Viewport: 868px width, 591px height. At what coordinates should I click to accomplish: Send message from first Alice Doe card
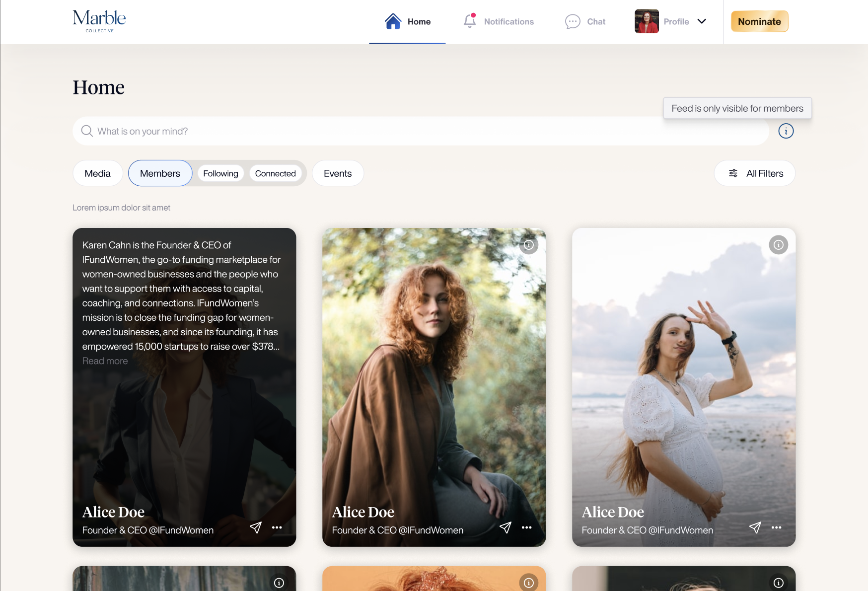tap(255, 527)
